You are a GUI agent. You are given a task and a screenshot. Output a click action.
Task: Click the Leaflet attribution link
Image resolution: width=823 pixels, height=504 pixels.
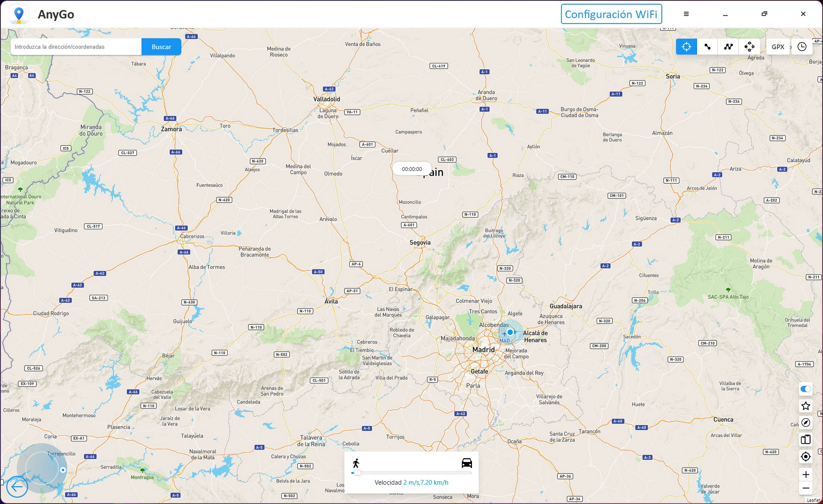point(813,500)
